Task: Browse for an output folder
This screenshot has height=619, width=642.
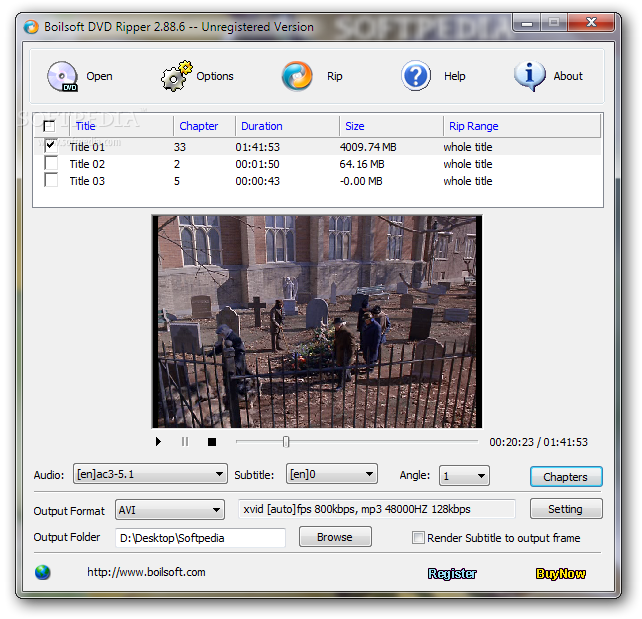Action: tap(335, 537)
